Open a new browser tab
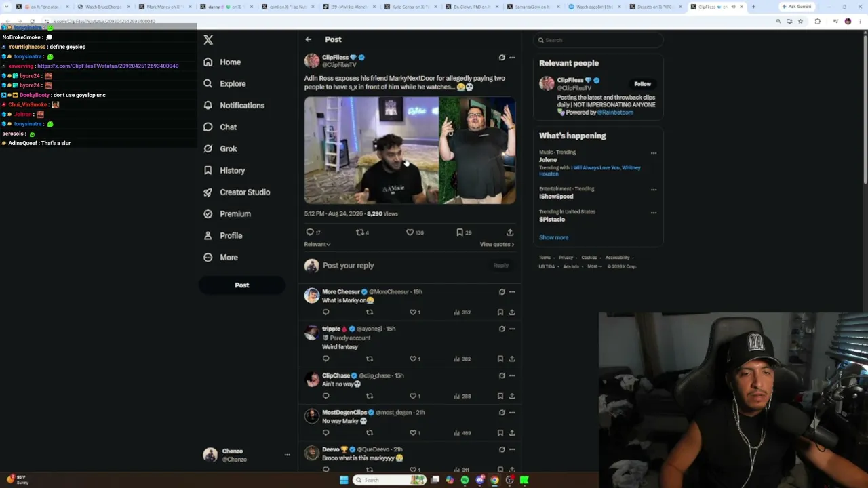Screen dimensions: 868x488 coord(753,7)
